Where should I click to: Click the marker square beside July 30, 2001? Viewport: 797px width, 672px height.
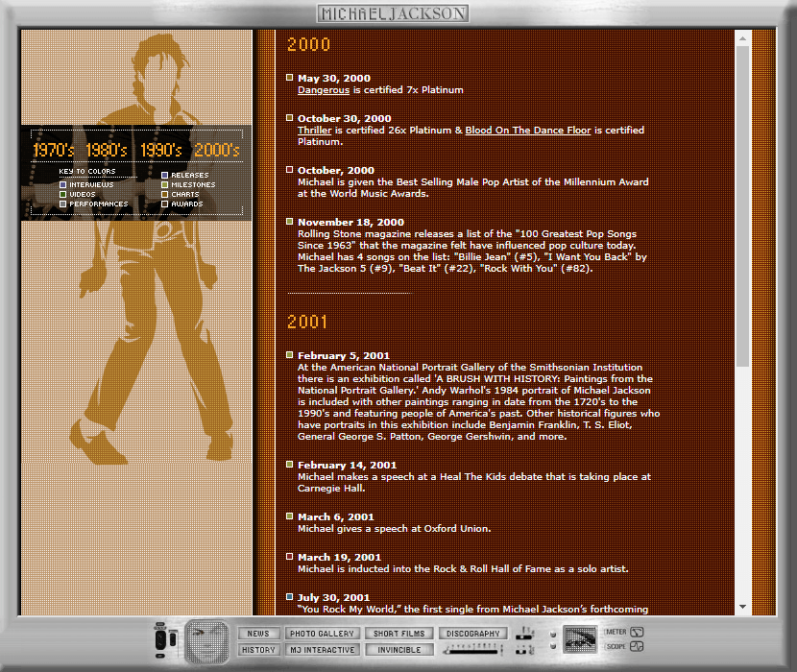pos(290,597)
